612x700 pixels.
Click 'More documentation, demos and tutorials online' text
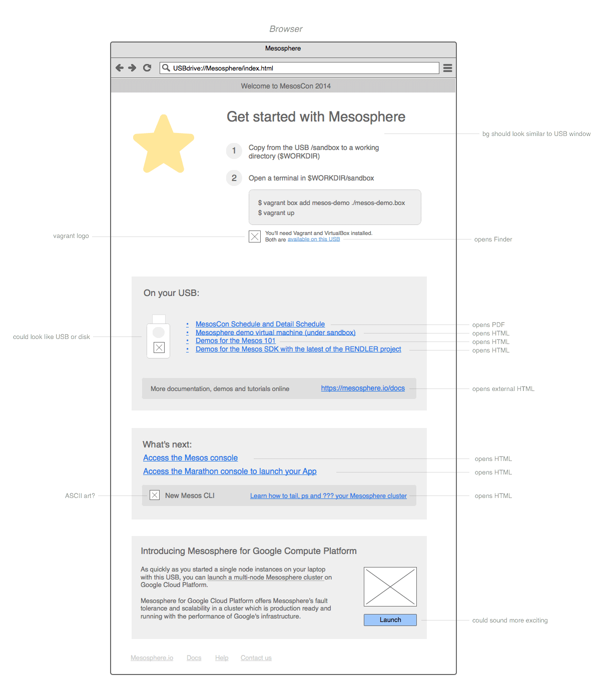tap(220, 388)
